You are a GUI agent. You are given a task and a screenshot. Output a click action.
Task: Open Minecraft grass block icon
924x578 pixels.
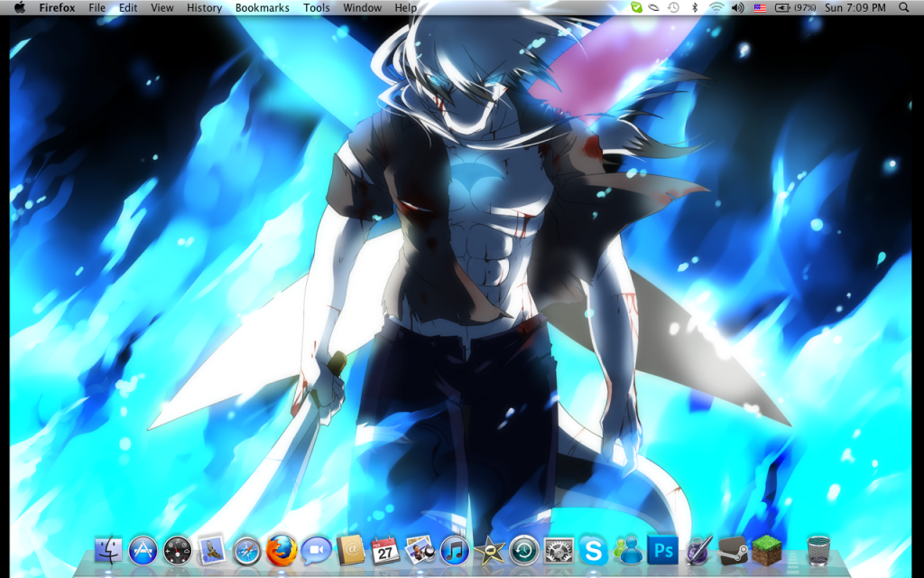tap(767, 551)
